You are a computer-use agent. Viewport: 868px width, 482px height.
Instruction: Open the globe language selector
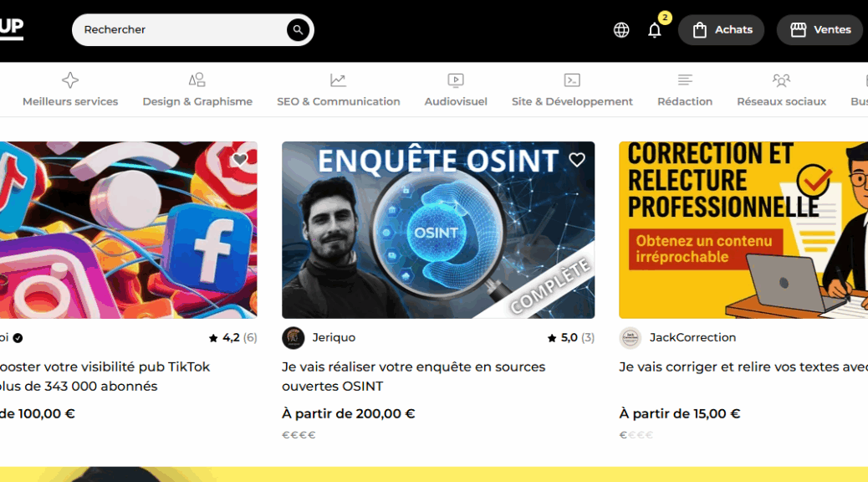pyautogui.click(x=621, y=30)
